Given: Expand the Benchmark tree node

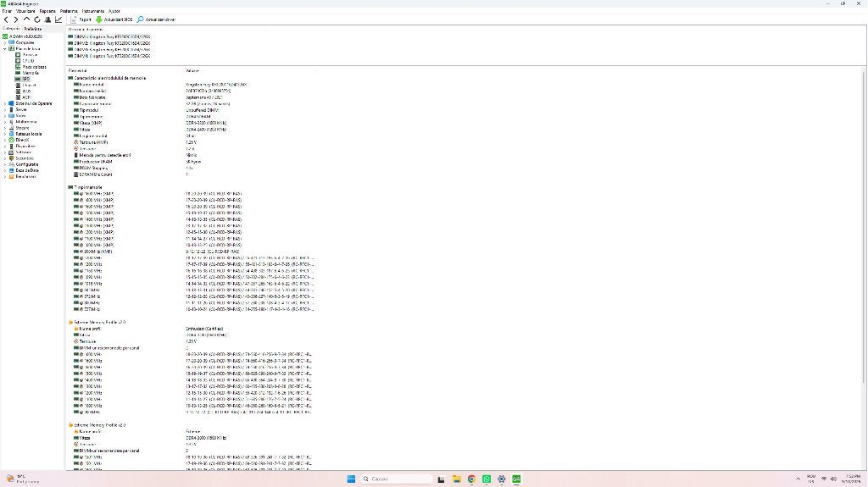Looking at the screenshot, I should click(5, 176).
